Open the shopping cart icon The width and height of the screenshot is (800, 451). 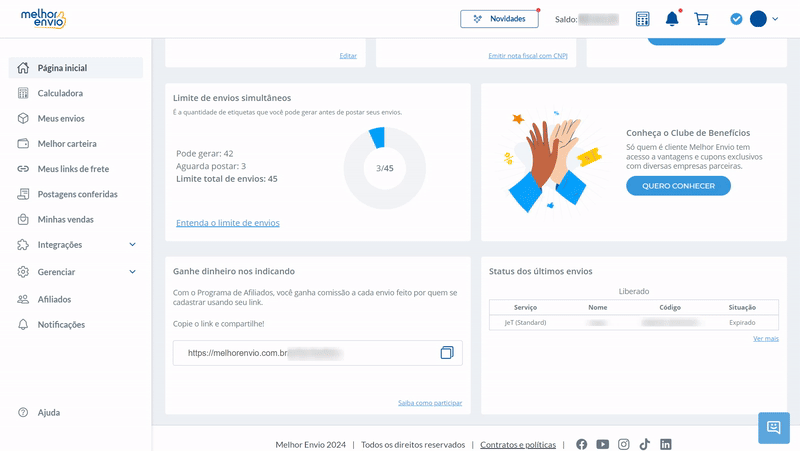coord(702,19)
